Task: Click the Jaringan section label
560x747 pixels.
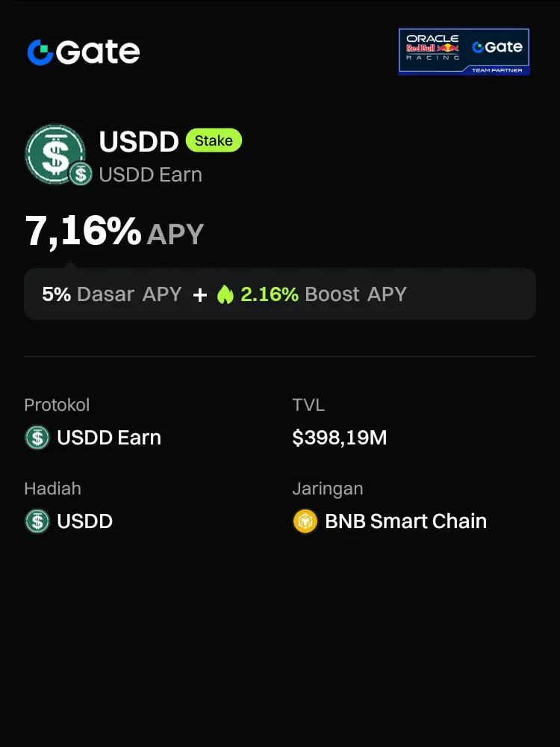Action: pyautogui.click(x=327, y=489)
